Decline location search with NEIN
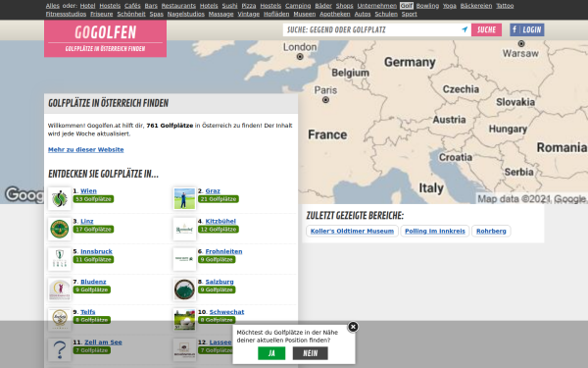 click(310, 353)
